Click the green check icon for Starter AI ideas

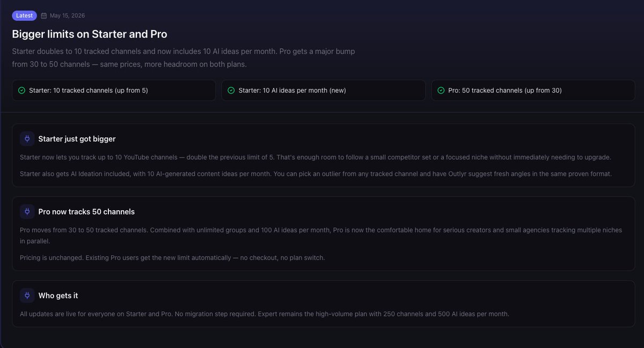(x=231, y=91)
